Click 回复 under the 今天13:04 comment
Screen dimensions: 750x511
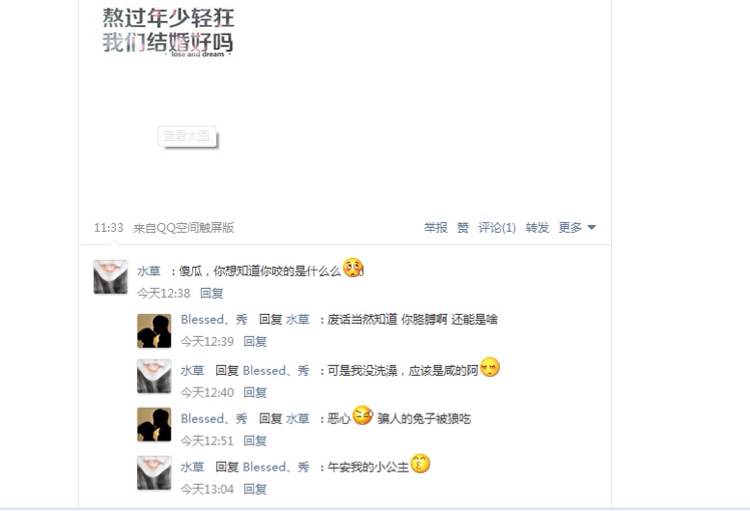click(x=255, y=489)
